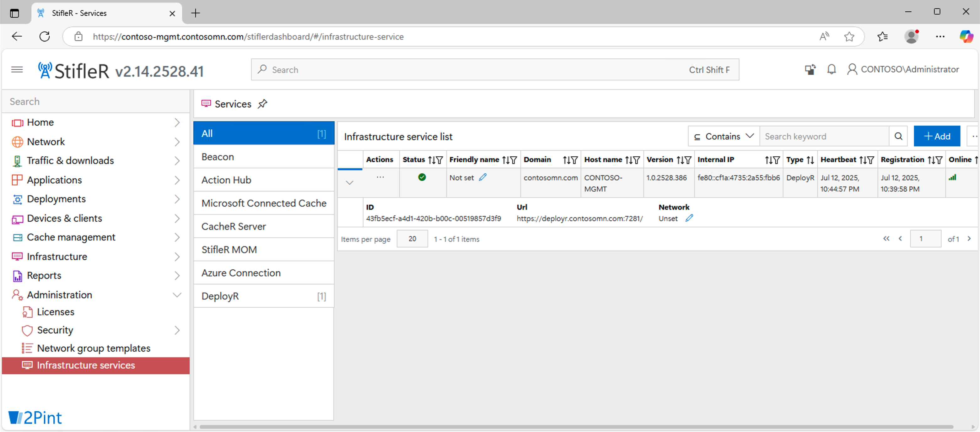The width and height of the screenshot is (980, 432).
Task: Collapse the Administration menu section
Action: (177, 294)
